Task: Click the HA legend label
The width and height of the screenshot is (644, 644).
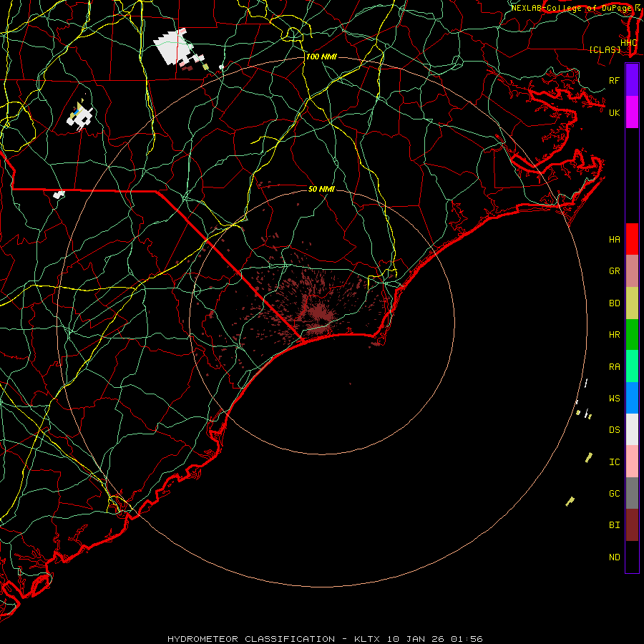Action: [614, 239]
